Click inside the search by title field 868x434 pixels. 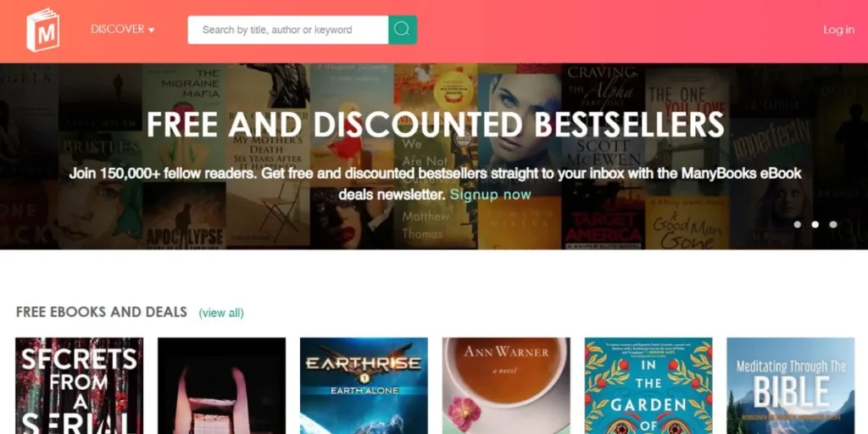(288, 30)
